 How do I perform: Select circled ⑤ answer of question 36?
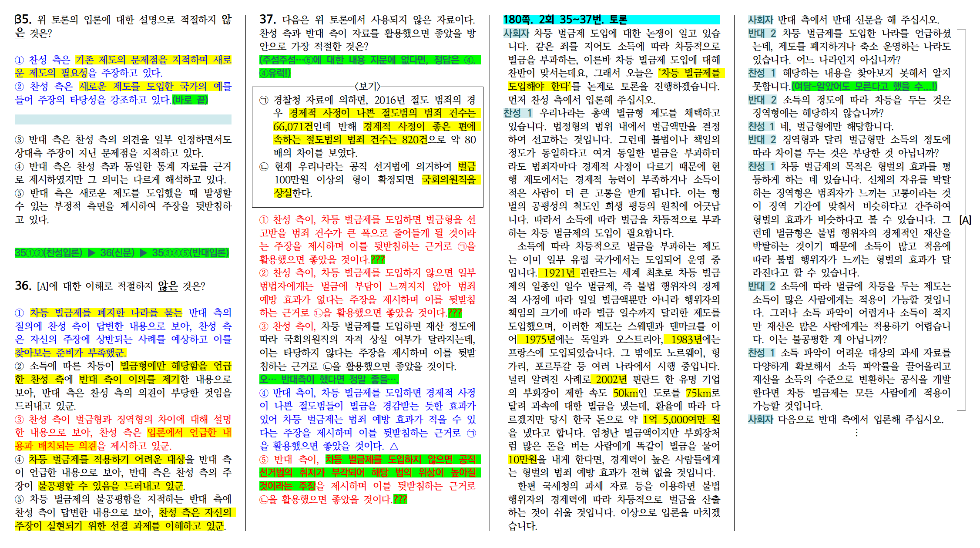click(20, 499)
